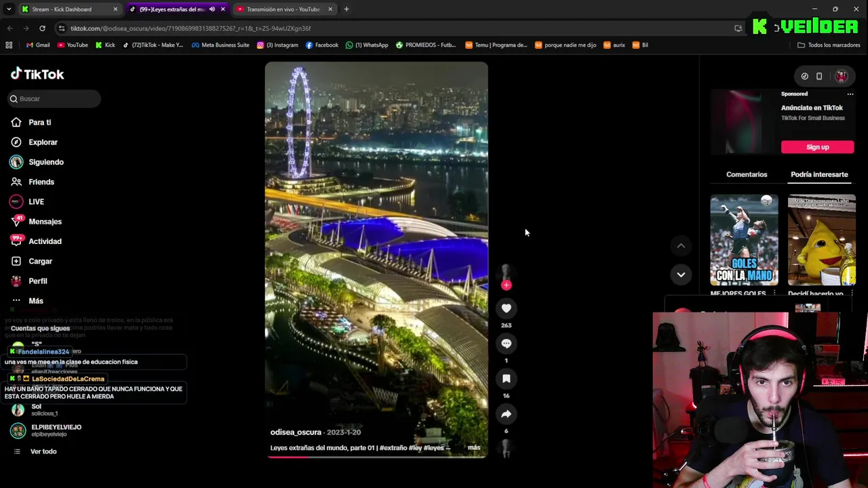
Task: Save the video using the bookmark icon
Action: click(506, 379)
